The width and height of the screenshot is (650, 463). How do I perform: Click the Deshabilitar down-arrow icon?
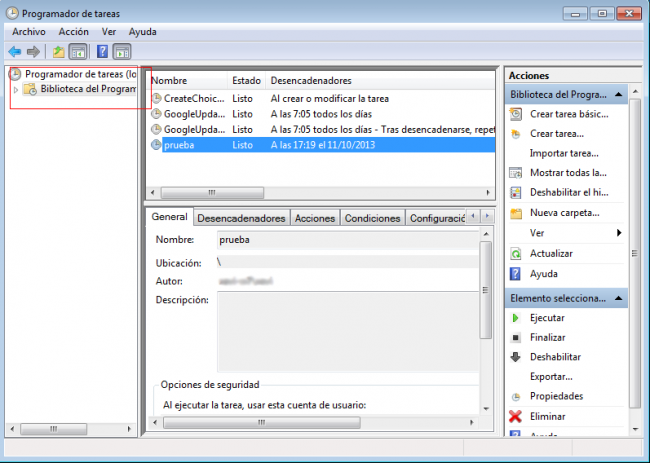pos(515,357)
